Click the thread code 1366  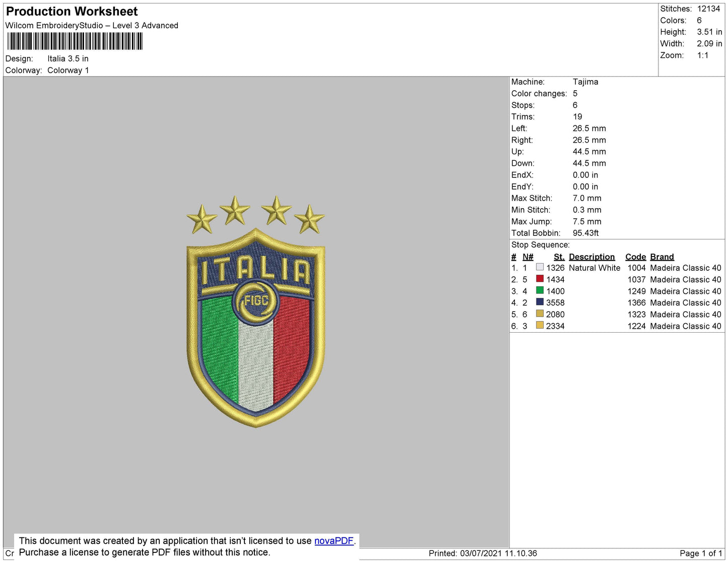(x=637, y=302)
